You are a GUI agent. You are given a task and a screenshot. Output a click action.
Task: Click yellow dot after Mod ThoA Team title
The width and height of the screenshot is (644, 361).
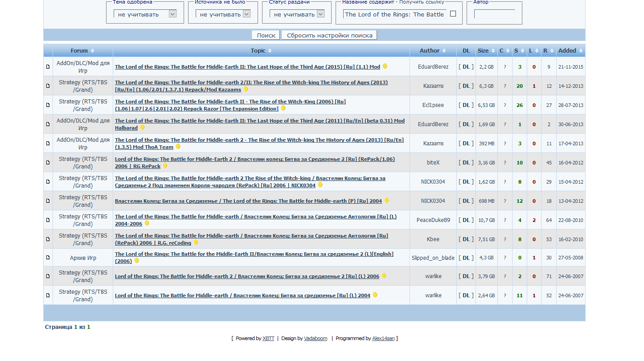point(178,147)
